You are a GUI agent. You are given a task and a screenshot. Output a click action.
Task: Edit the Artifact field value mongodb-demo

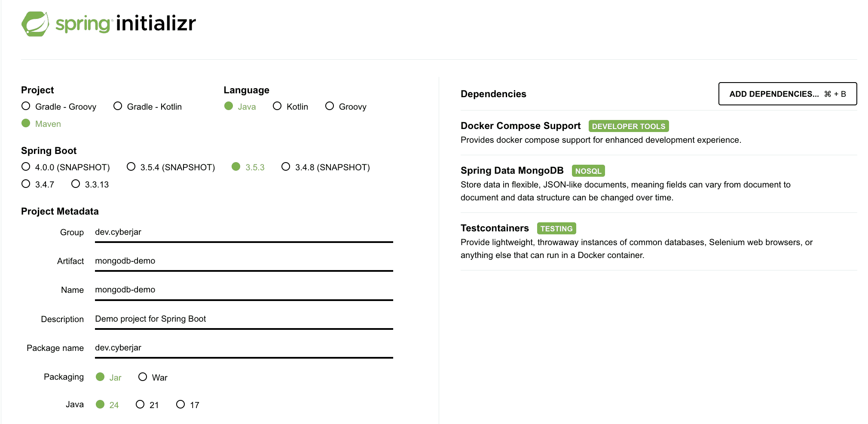243,261
